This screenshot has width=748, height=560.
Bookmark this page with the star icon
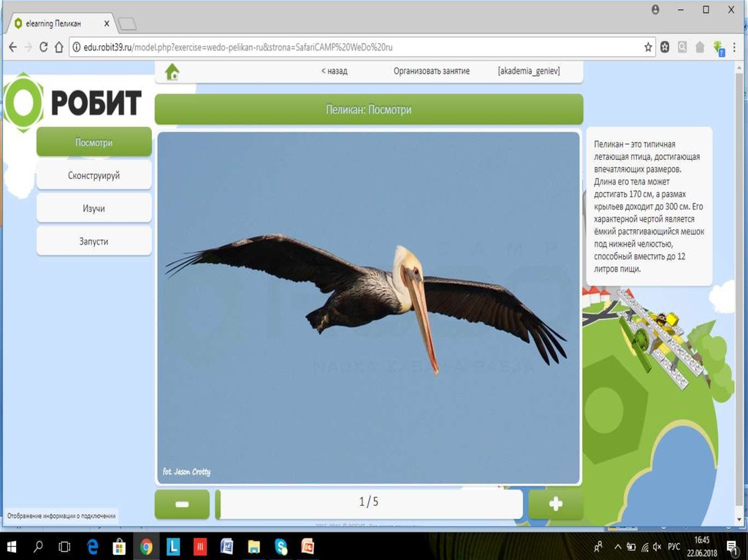648,47
